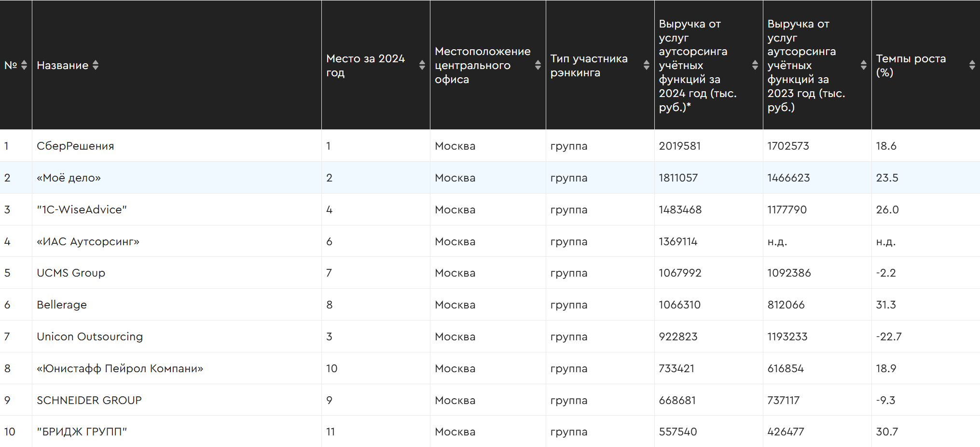Click «ИАС Аутсорсинг» company name

click(88, 241)
